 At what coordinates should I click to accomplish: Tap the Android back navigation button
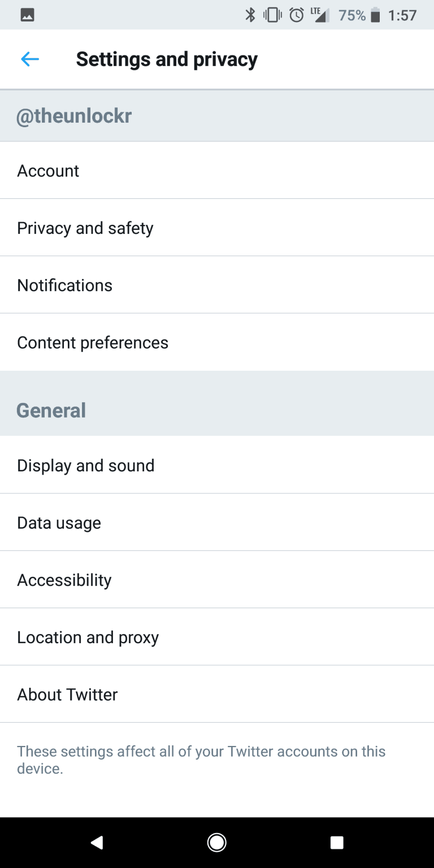97,843
